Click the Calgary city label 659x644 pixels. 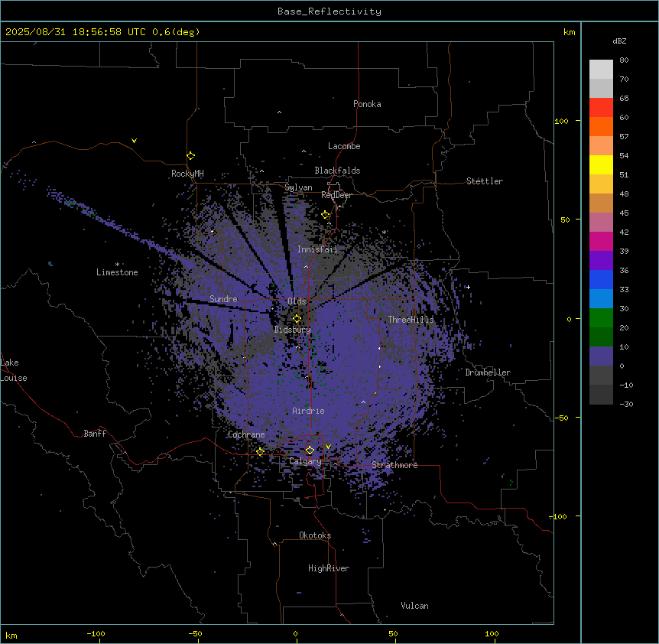[x=305, y=461]
